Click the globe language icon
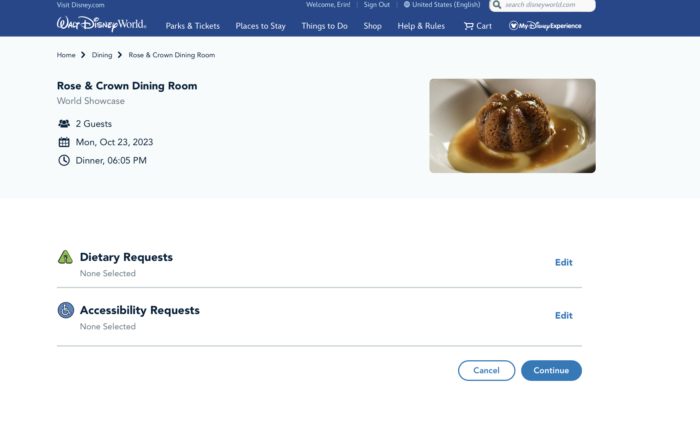This screenshot has width=700, height=421. click(407, 4)
